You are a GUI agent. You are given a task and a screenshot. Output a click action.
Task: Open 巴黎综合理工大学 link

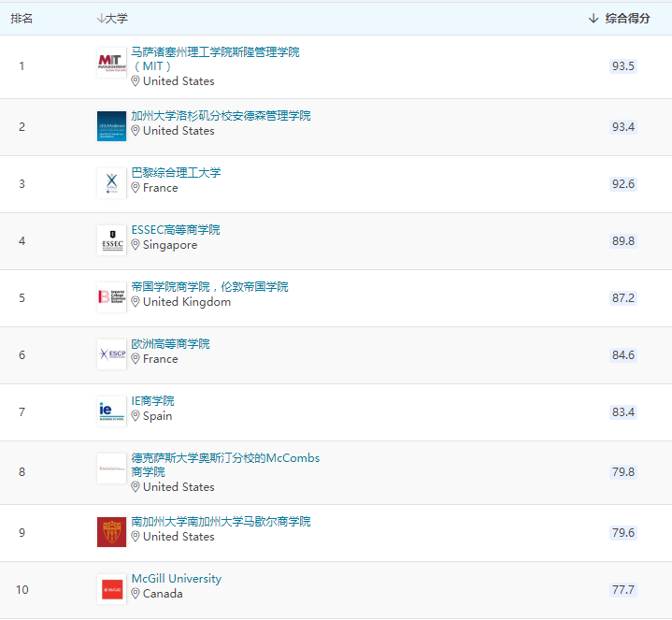click(176, 173)
